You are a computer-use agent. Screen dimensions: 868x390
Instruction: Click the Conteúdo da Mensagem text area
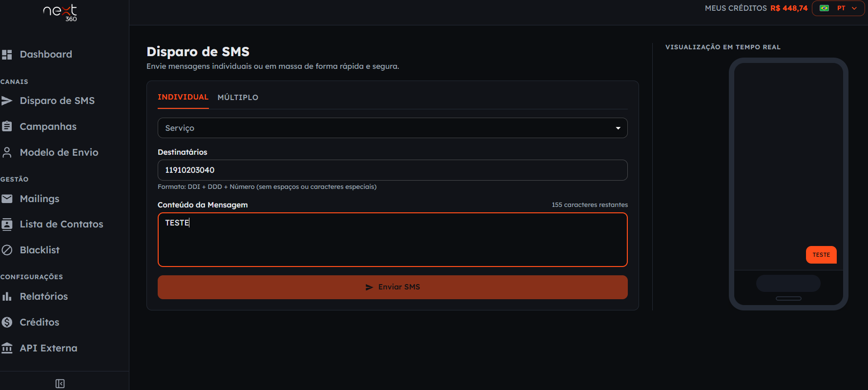pyautogui.click(x=393, y=240)
